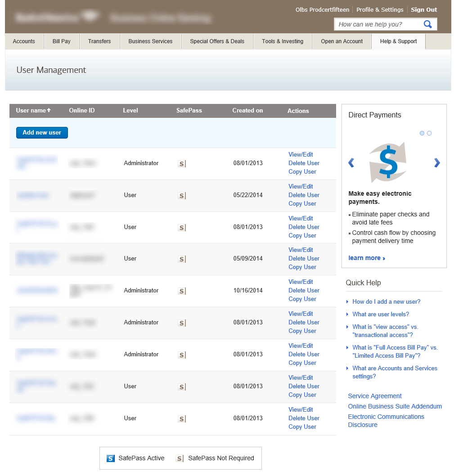The image size is (454, 476).
Task: Click Delete User in the 05/09/2014 row
Action: coord(304,258)
